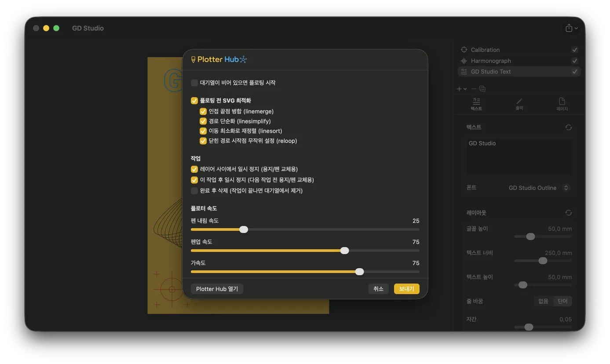
Task: Reset the 텍스트 section settings
Action: (569, 127)
